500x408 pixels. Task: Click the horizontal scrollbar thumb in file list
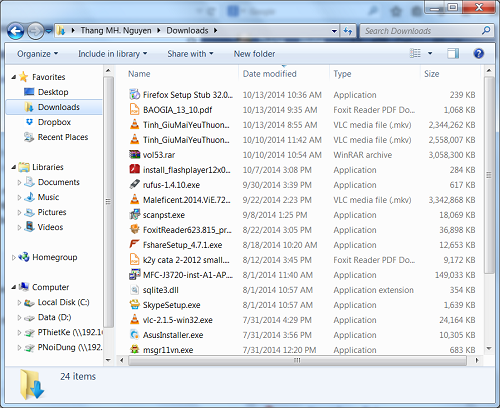297,360
